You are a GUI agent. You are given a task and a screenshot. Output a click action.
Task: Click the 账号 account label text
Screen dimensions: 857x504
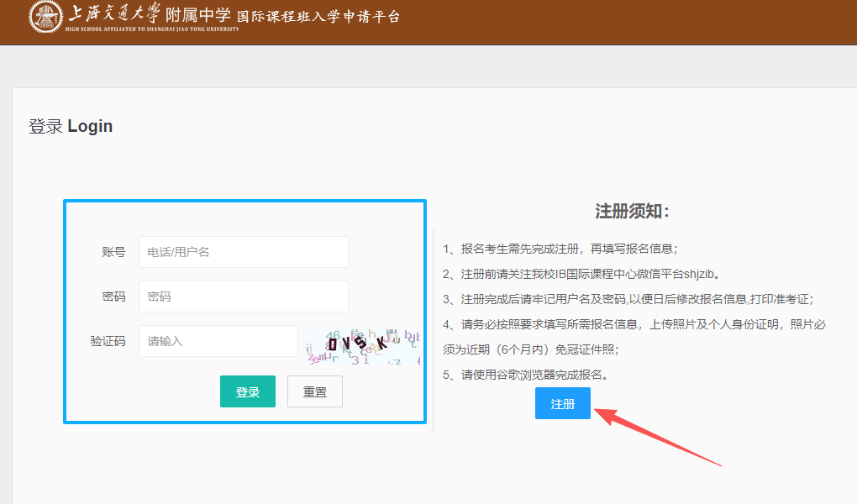(112, 251)
